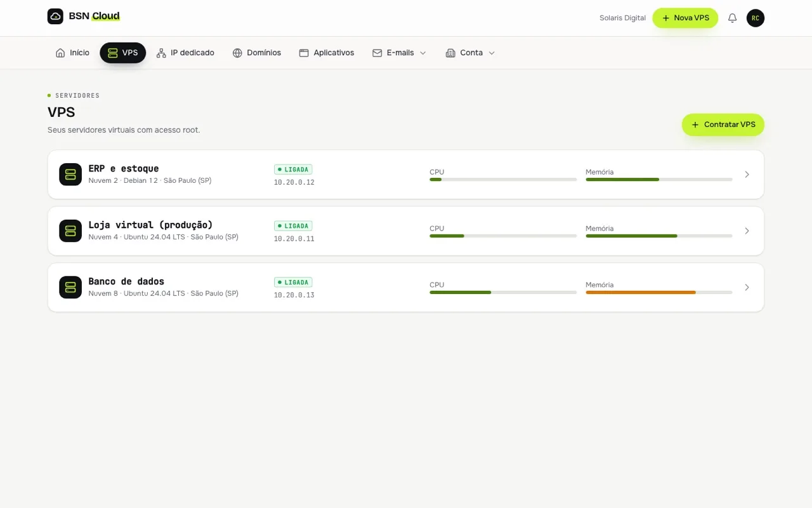Screen dimensions: 812x508
Task: Open the notifications bell
Action: tap(732, 18)
